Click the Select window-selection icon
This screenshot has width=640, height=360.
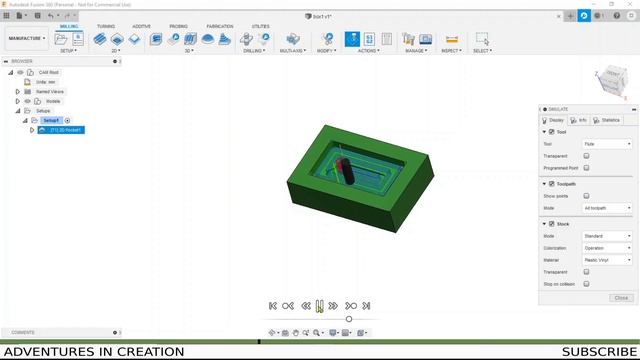pyautogui.click(x=482, y=39)
